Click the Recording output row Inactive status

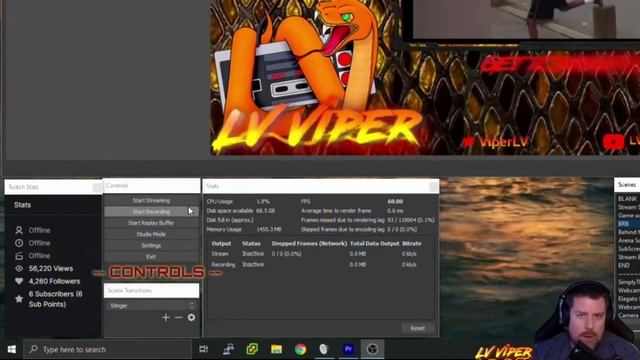[x=253, y=264]
